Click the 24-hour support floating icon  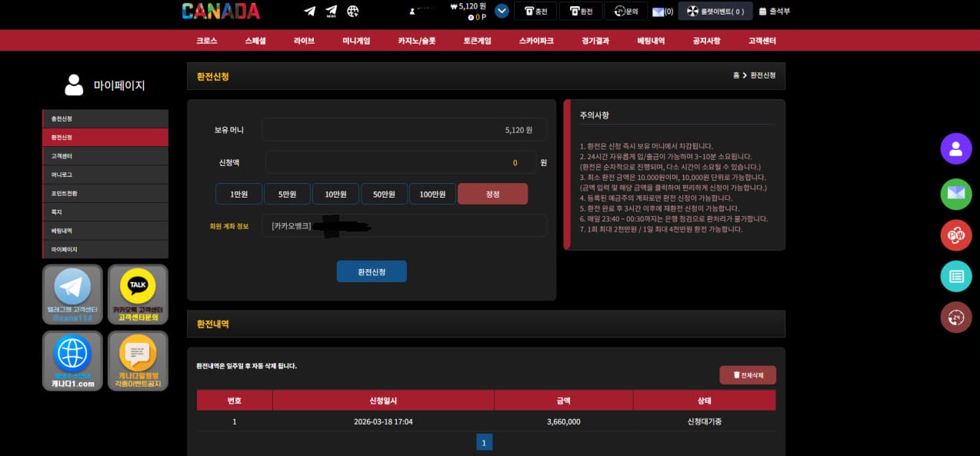955,317
